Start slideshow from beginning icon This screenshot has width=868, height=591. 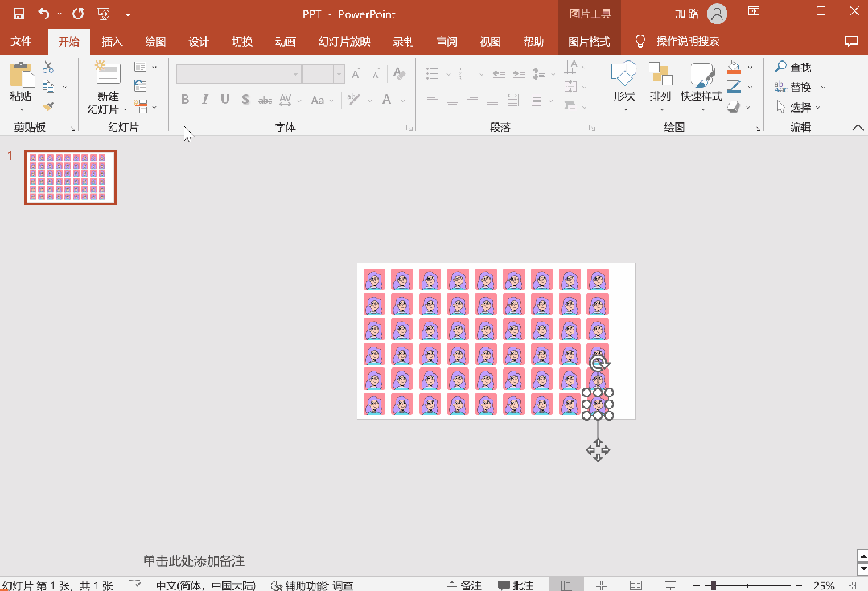104,14
